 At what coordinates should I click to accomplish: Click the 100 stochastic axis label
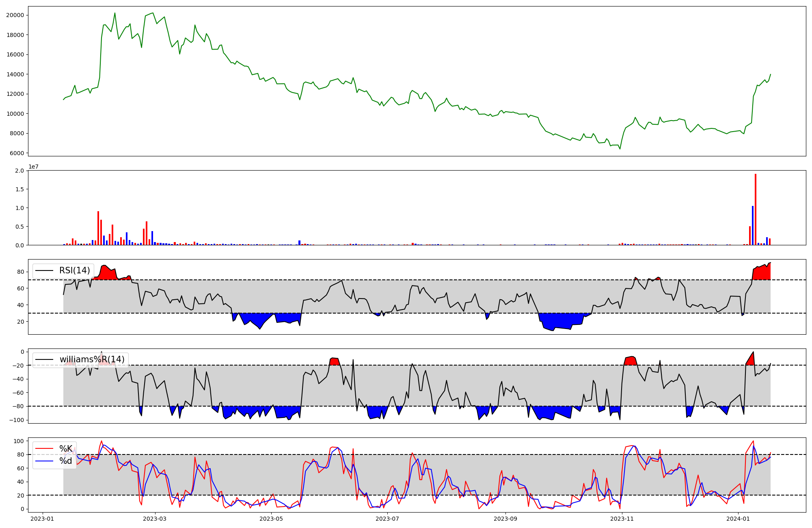(x=19, y=441)
